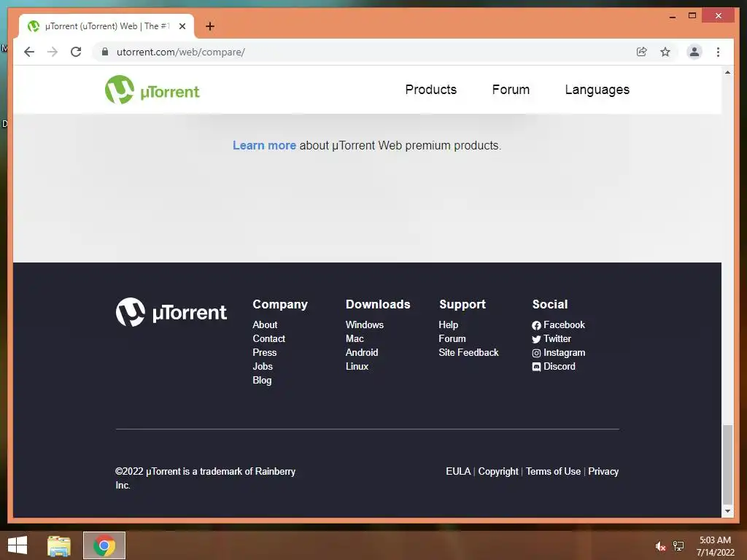747x560 pixels.
Task: Maximize the Chrome window
Action: 692,16
